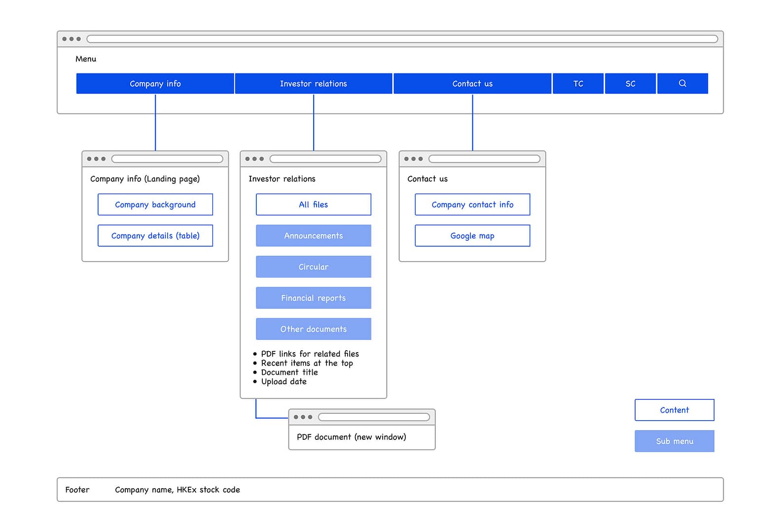Click the Company contact info box
Viewport: 781px width, 532px height.
(472, 204)
